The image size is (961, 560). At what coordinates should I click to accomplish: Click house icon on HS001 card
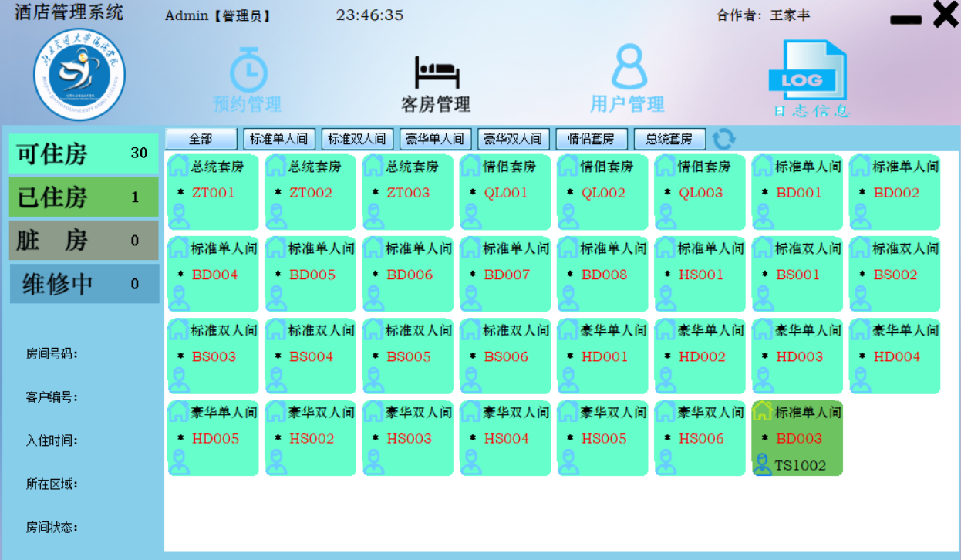pyautogui.click(x=666, y=248)
